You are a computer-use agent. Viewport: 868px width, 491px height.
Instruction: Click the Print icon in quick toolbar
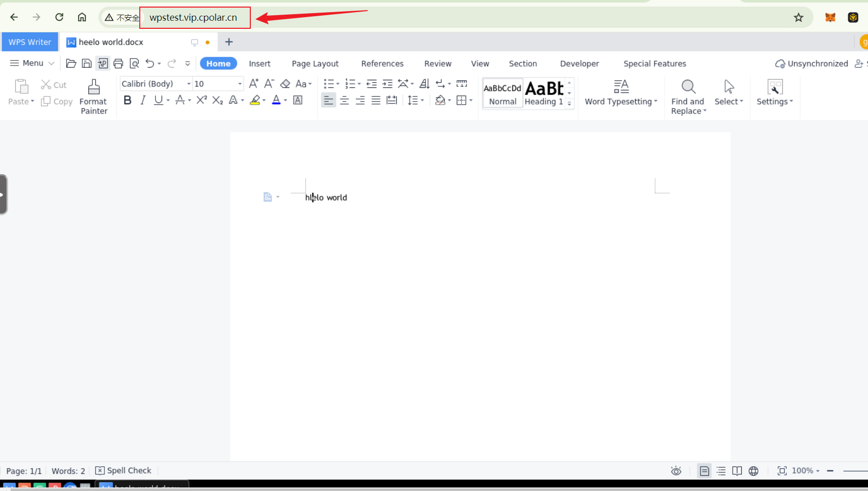[x=118, y=64]
